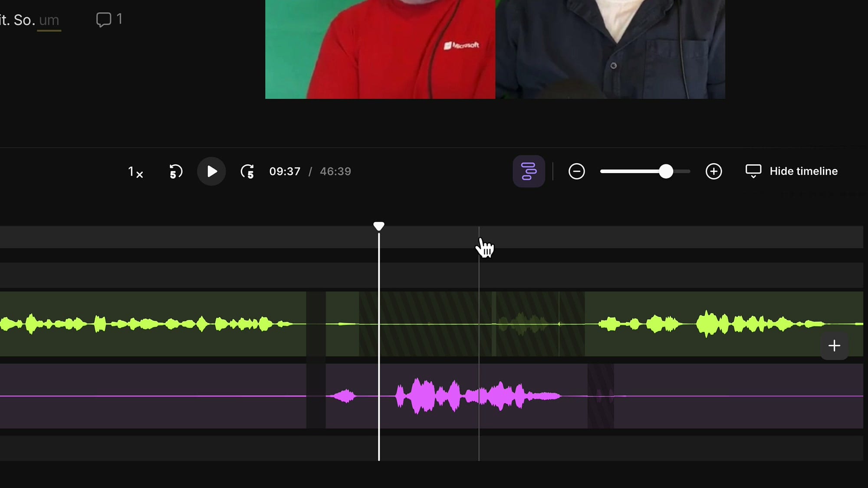Click the playhead marker above the timeline

point(379,226)
